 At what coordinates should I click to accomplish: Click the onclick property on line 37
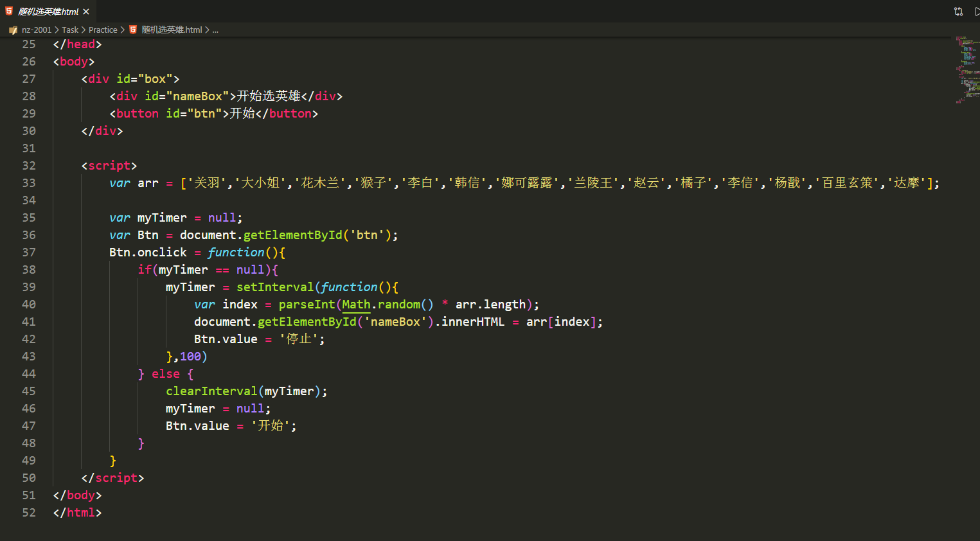tap(162, 253)
